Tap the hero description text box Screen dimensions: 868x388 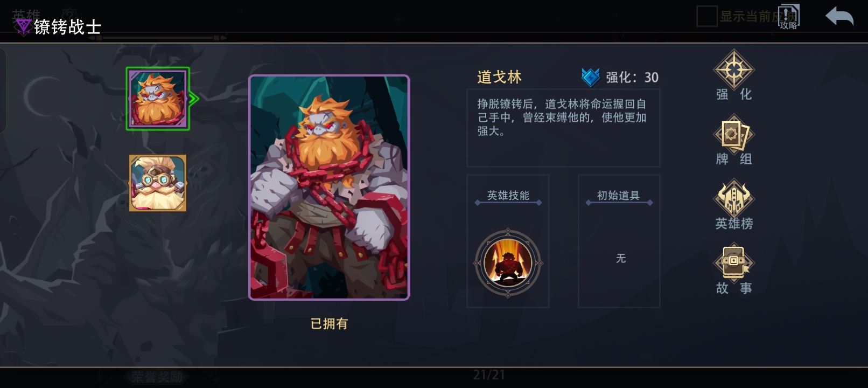tap(563, 128)
